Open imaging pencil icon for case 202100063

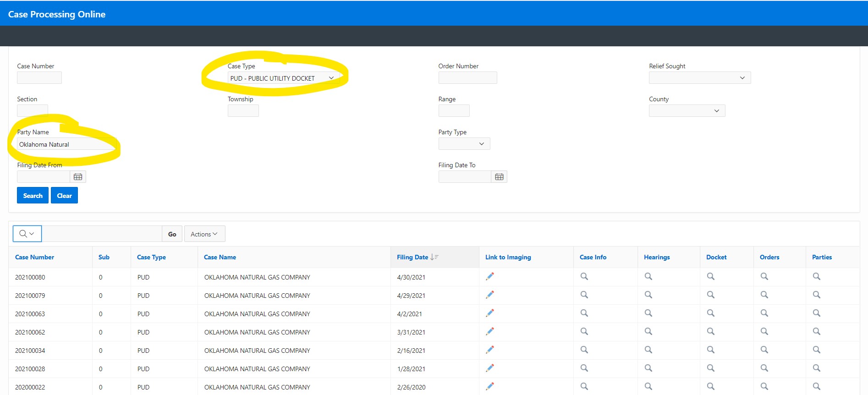pyautogui.click(x=490, y=313)
